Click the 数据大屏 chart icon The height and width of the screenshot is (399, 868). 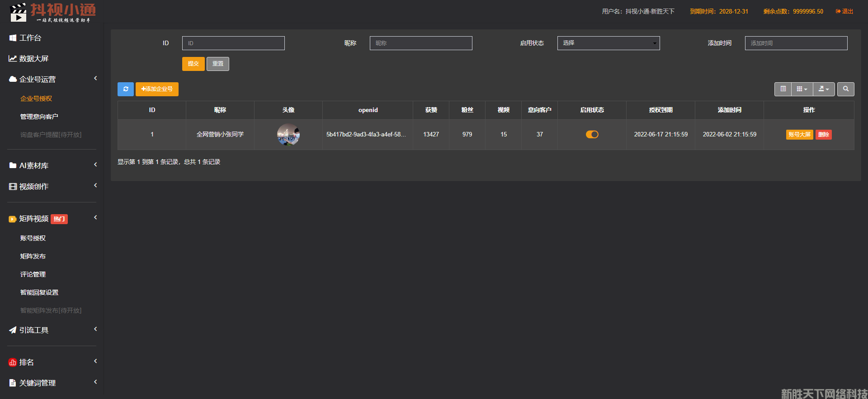pos(13,59)
